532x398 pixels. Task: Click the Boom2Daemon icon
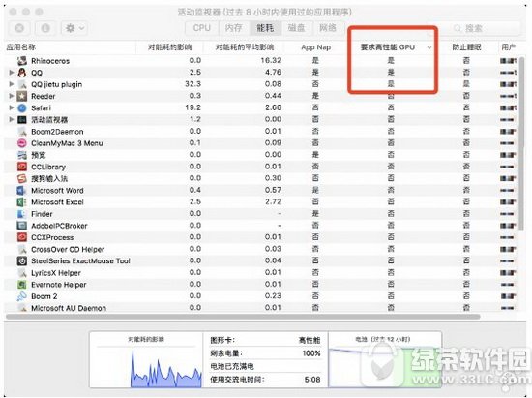tap(22, 132)
